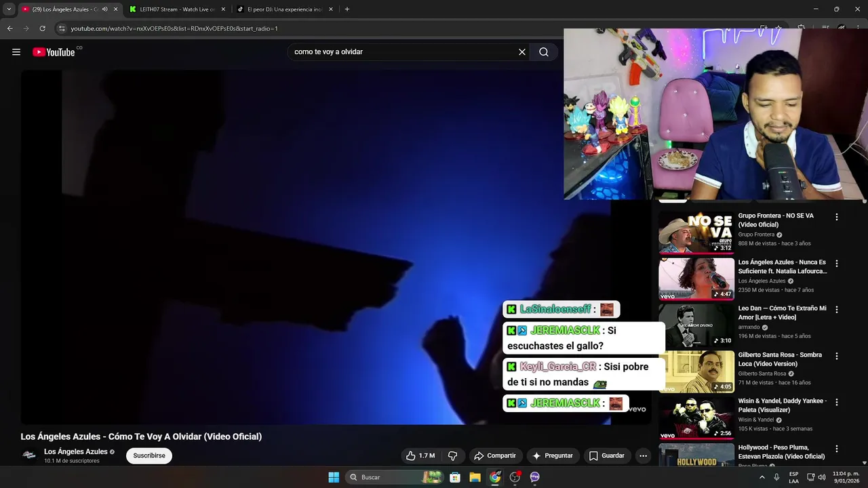Open volume control in system tray
This screenshot has height=488, width=868.
click(822, 477)
